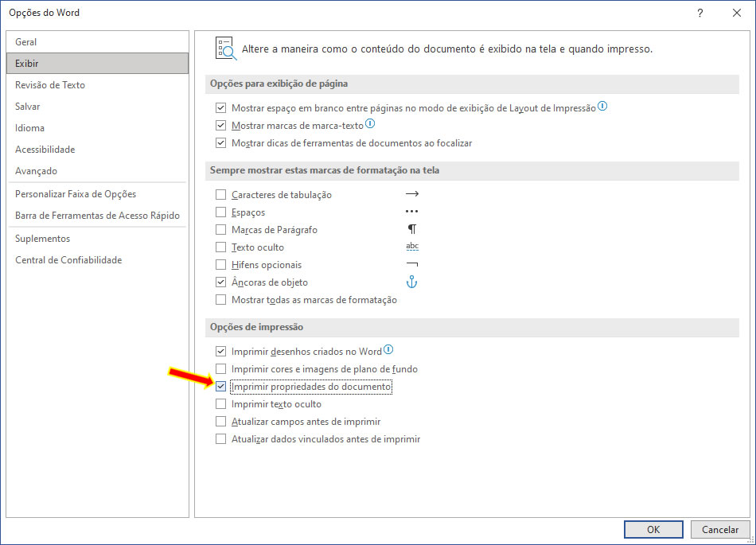Toggle Mostrar dicas de ferramentas checkbox
The width and height of the screenshot is (756, 545).
pyautogui.click(x=220, y=143)
